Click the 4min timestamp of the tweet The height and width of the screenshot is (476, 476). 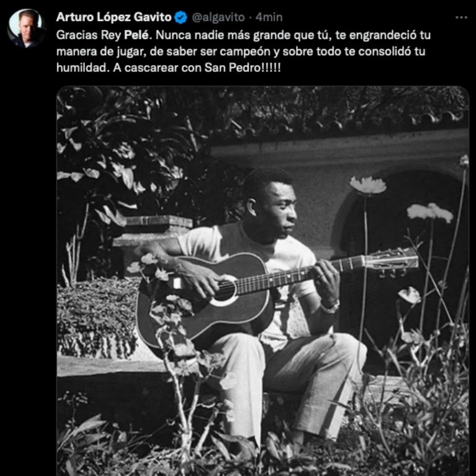pyautogui.click(x=269, y=17)
